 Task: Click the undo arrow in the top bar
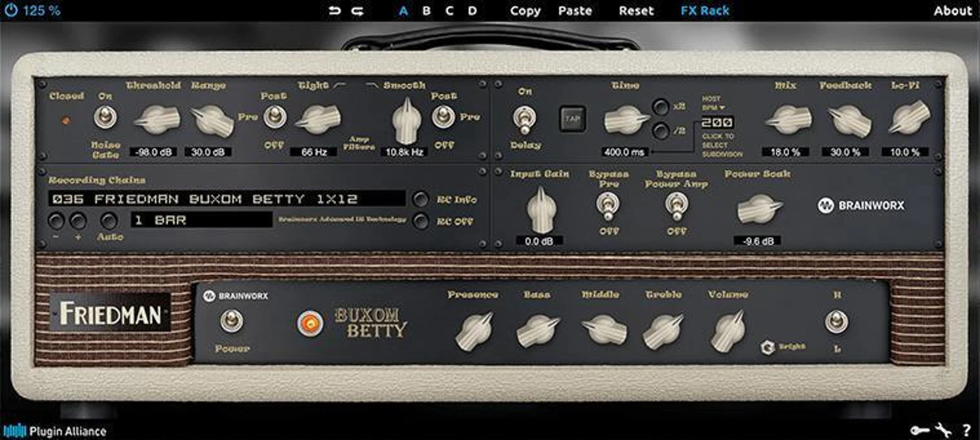(x=334, y=10)
